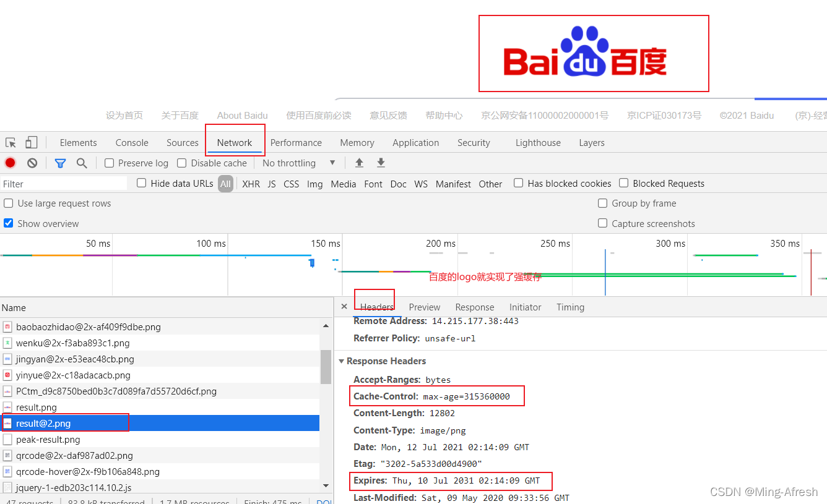Image resolution: width=827 pixels, height=504 pixels.
Task: Enable Disable cache checkbox
Action: (181, 163)
